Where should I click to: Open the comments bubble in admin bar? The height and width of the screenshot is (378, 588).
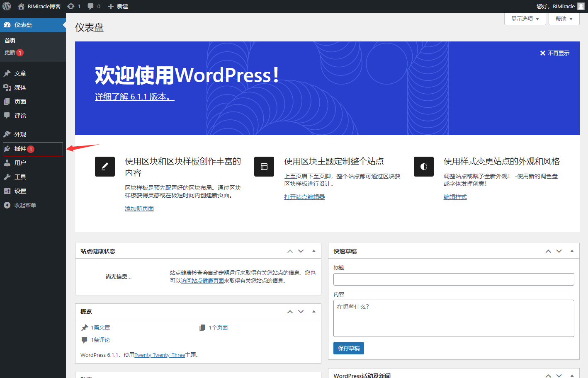(94, 6)
